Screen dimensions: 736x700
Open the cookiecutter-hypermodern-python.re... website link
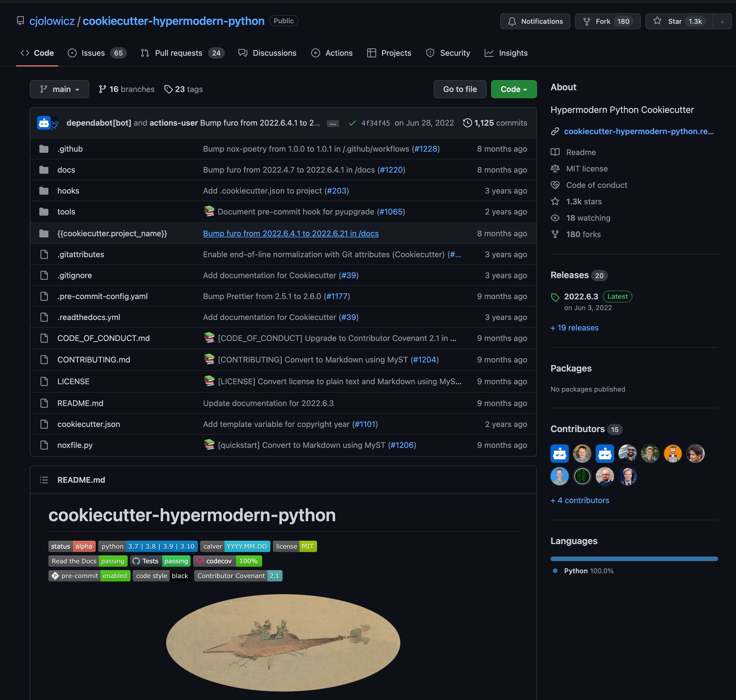click(639, 131)
